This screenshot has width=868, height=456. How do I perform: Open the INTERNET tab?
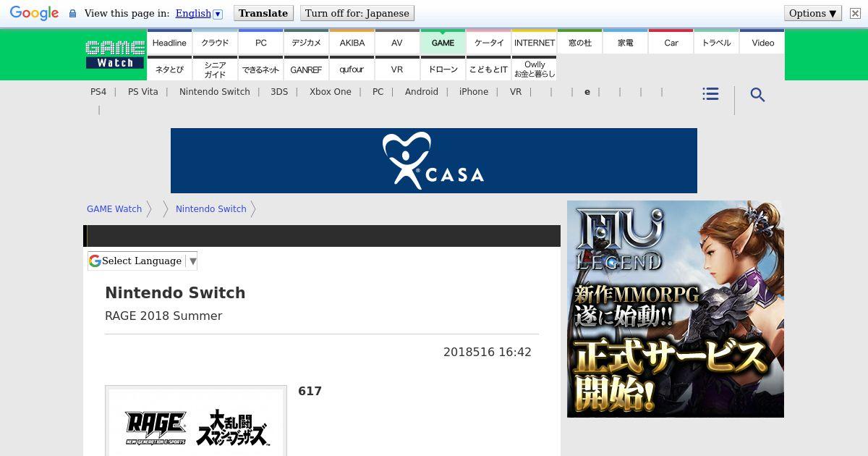[535, 43]
